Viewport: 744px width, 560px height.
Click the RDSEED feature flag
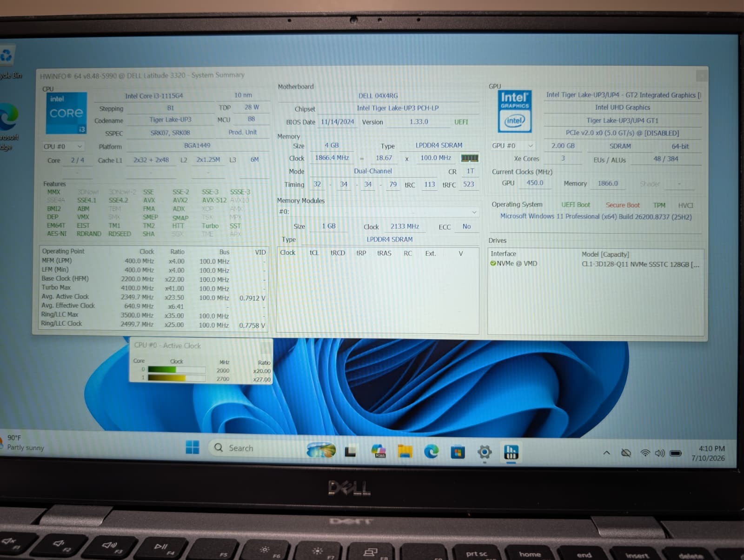[x=120, y=234]
